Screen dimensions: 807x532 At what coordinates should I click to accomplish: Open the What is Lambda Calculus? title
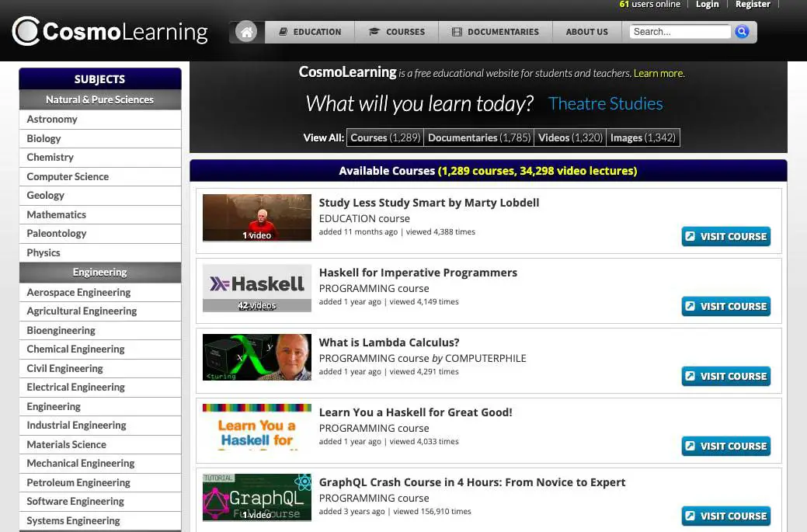[x=389, y=342]
